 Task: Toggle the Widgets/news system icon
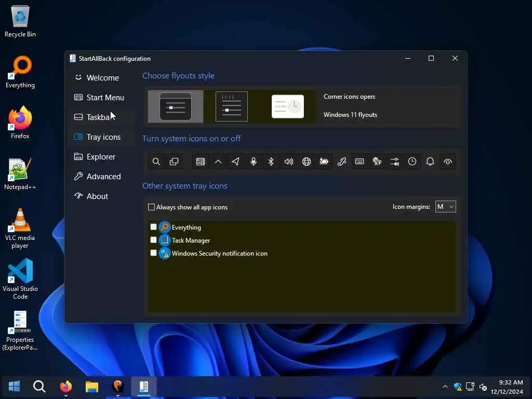click(201, 162)
